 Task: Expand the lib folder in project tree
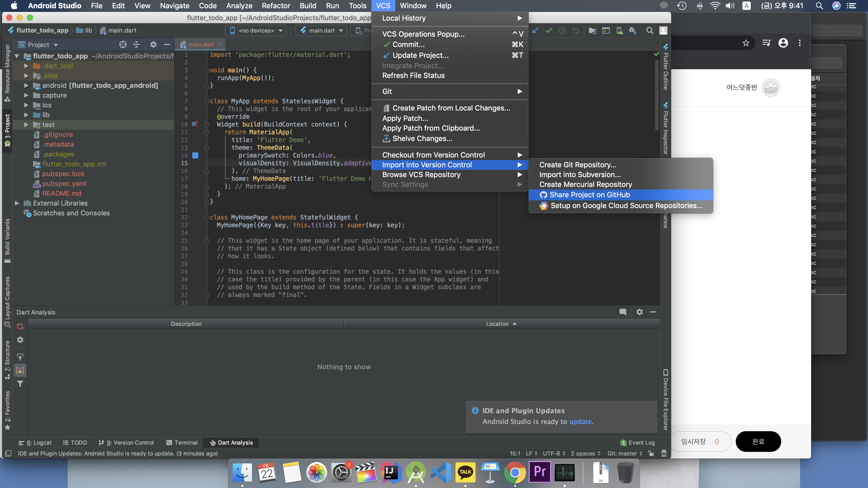tap(26, 115)
